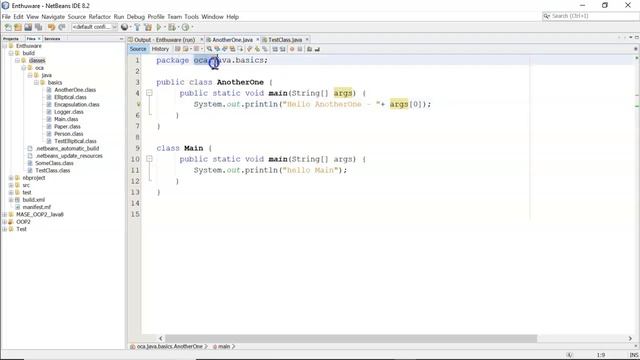Screen dimensions: 640x360
Task: Close the AnotherOne.java tab
Action: click(258, 40)
